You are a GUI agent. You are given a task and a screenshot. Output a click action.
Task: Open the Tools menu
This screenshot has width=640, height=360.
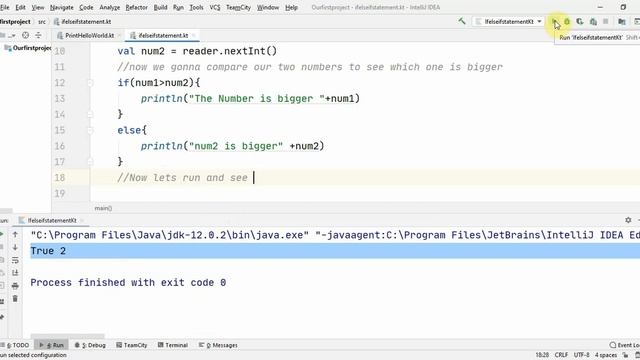196,7
